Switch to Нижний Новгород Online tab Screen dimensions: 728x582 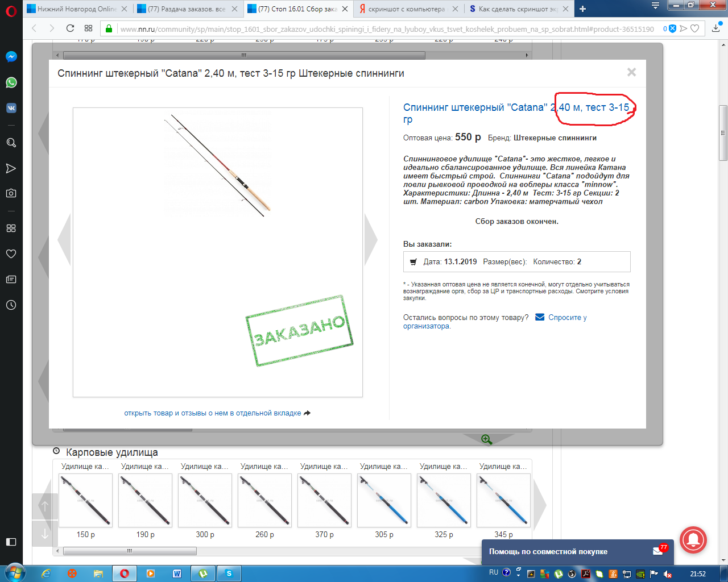[77, 9]
